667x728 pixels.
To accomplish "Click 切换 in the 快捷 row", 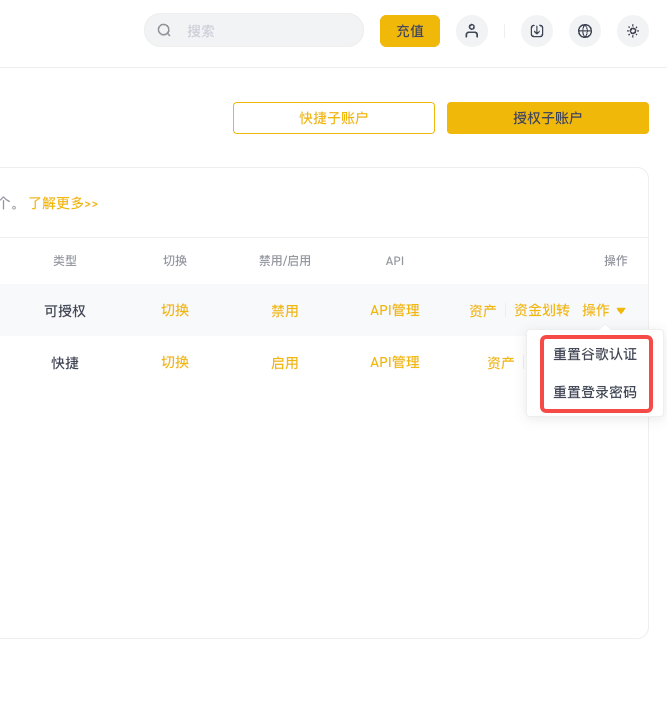I will click(x=175, y=362).
